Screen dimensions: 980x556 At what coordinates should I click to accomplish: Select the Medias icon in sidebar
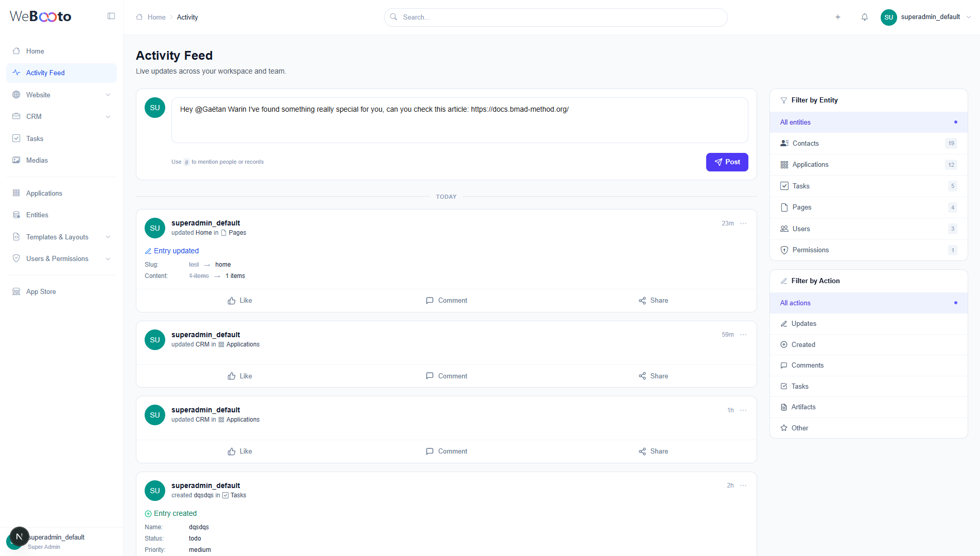[16, 160]
